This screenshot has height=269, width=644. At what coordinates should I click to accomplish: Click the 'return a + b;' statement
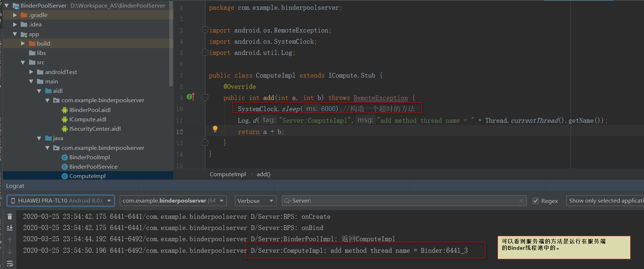pos(261,132)
